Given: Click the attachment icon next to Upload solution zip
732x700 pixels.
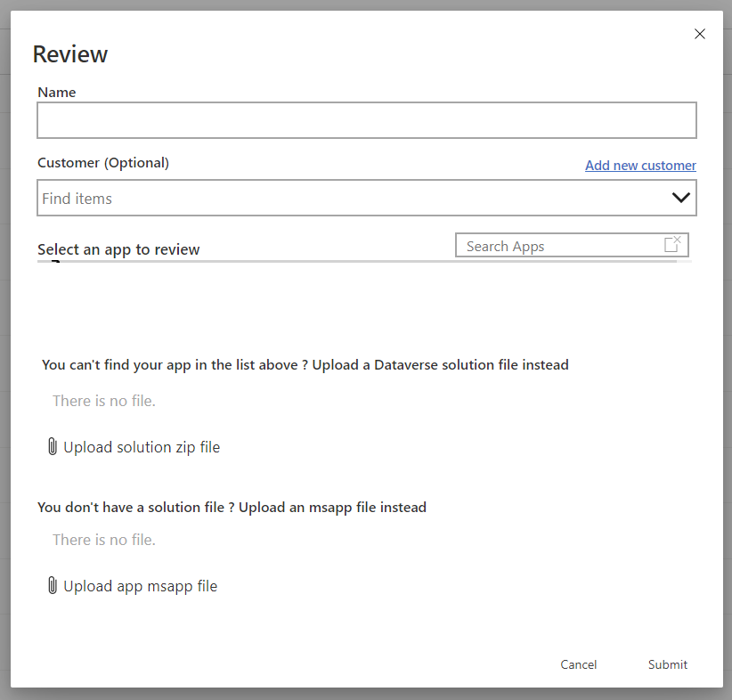Looking at the screenshot, I should point(53,445).
